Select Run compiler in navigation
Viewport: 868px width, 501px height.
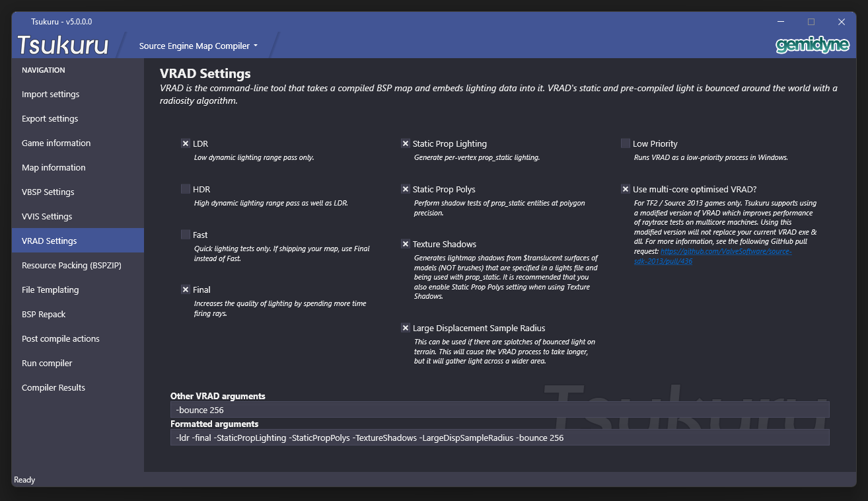point(47,363)
